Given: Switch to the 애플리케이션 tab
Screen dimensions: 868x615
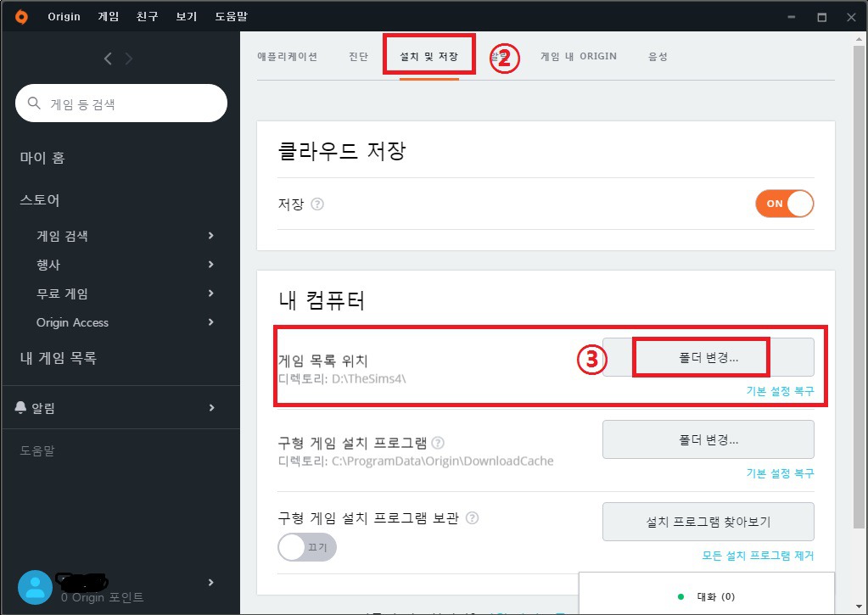Looking at the screenshot, I should [288, 57].
